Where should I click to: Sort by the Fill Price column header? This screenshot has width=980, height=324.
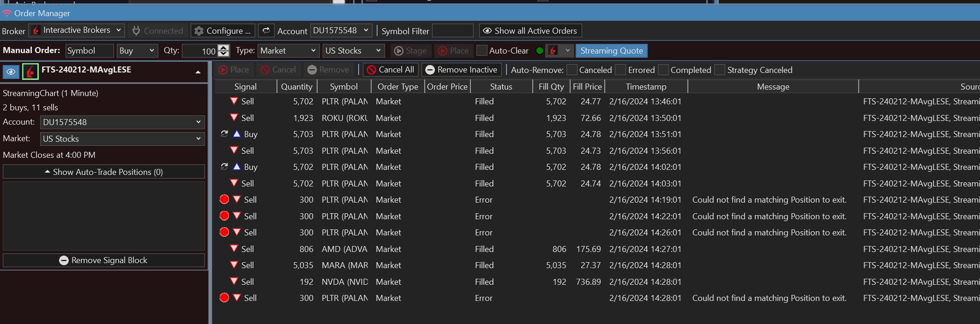click(587, 86)
